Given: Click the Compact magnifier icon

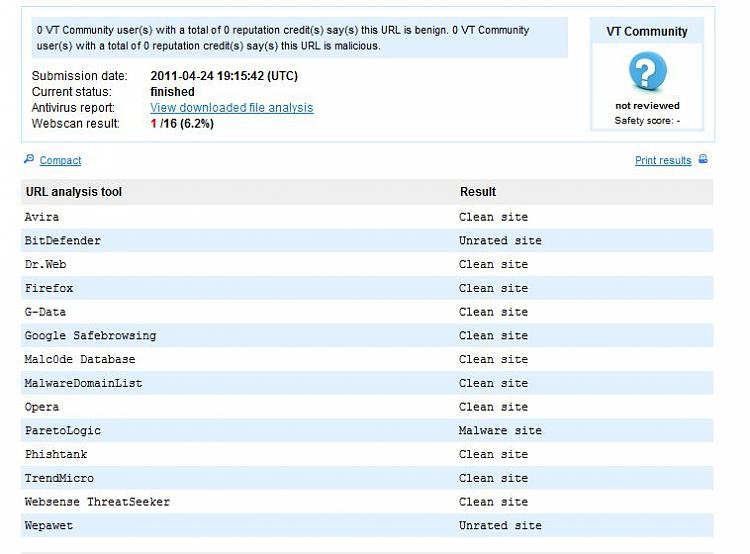Looking at the screenshot, I should [x=29, y=159].
